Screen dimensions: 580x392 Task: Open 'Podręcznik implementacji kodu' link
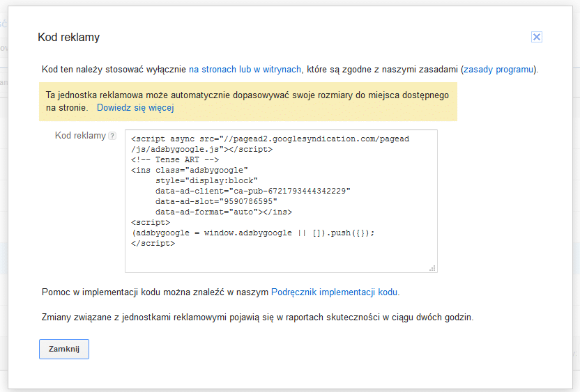[335, 292]
